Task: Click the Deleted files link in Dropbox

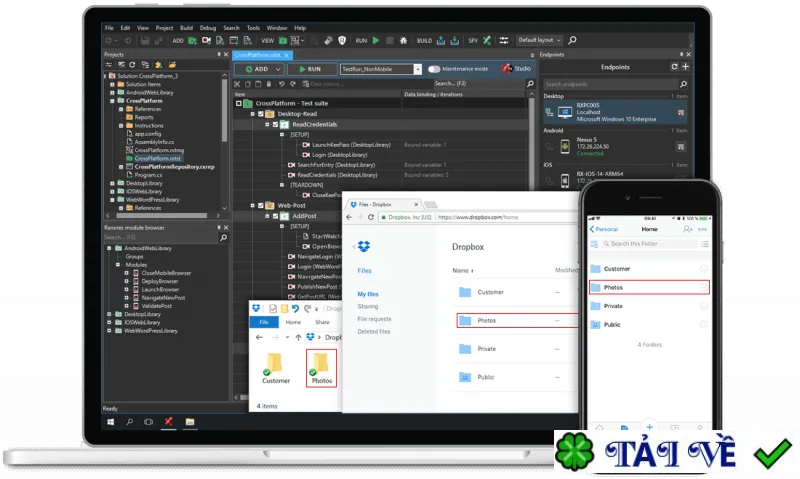Action: pos(373,332)
